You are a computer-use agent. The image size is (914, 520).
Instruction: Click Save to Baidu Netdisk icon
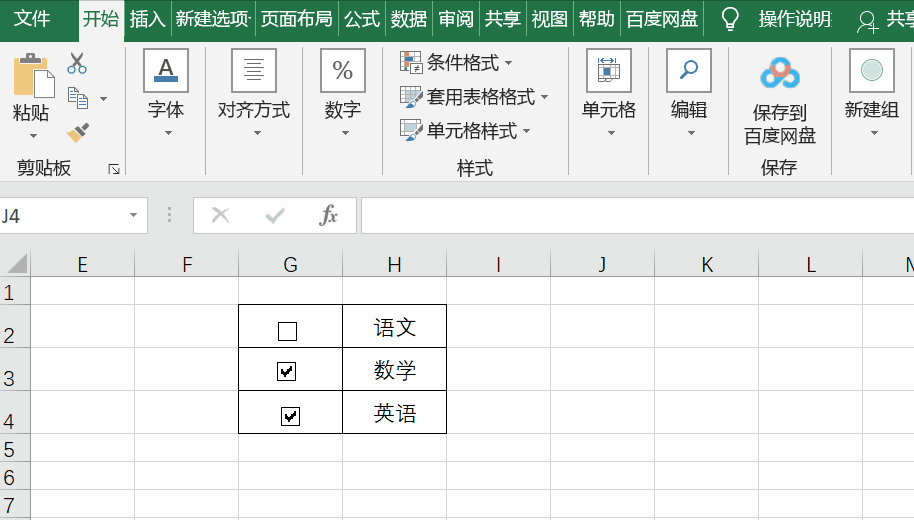[x=780, y=74]
